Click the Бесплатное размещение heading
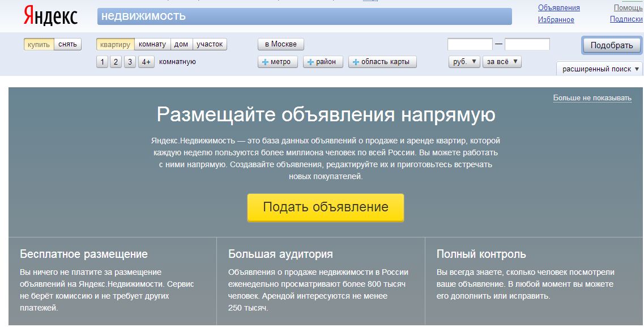 click(84, 254)
